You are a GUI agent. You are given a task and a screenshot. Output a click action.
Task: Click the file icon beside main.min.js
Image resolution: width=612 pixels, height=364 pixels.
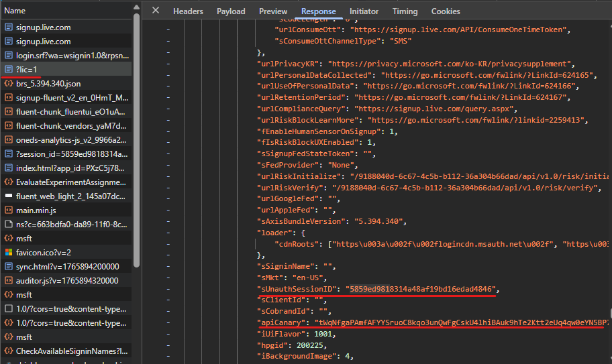click(9, 210)
